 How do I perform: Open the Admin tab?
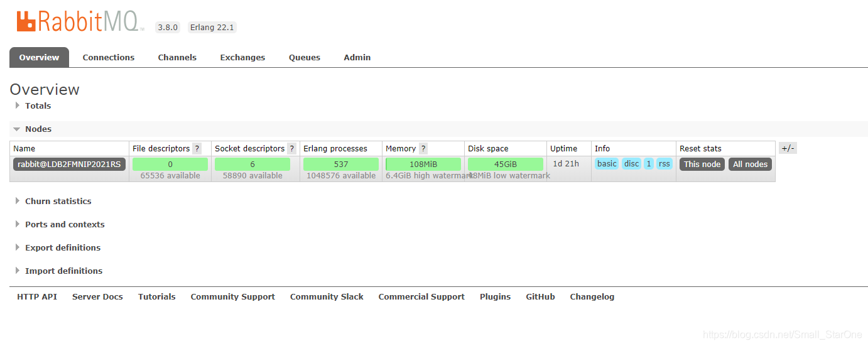(x=357, y=57)
